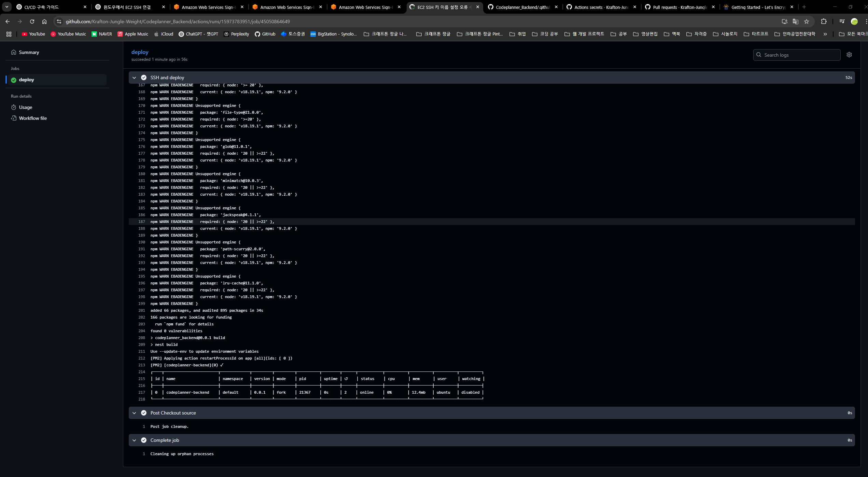Screen dimensions: 868x477
Task: Click the Google Translate page icon
Action: [x=795, y=22]
